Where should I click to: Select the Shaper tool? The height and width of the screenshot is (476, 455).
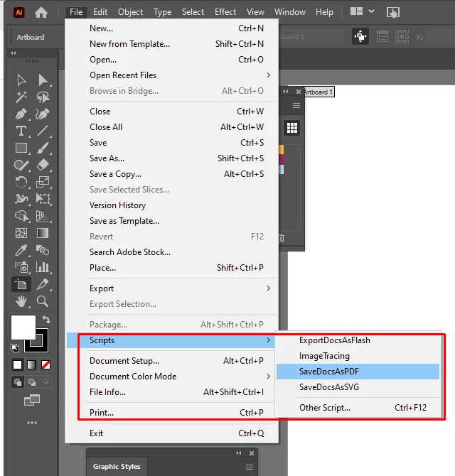tap(21, 165)
